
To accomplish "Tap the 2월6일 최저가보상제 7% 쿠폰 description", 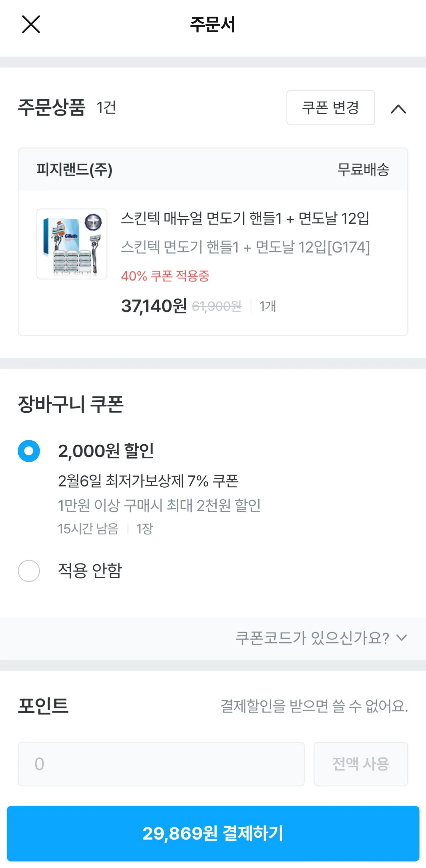I will tap(148, 481).
